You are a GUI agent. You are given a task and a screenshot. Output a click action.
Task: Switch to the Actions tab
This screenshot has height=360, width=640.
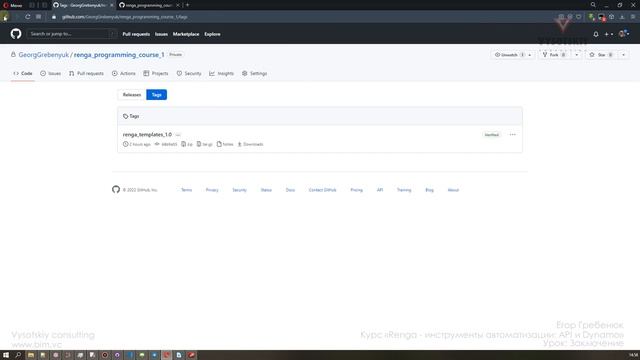pos(124,73)
